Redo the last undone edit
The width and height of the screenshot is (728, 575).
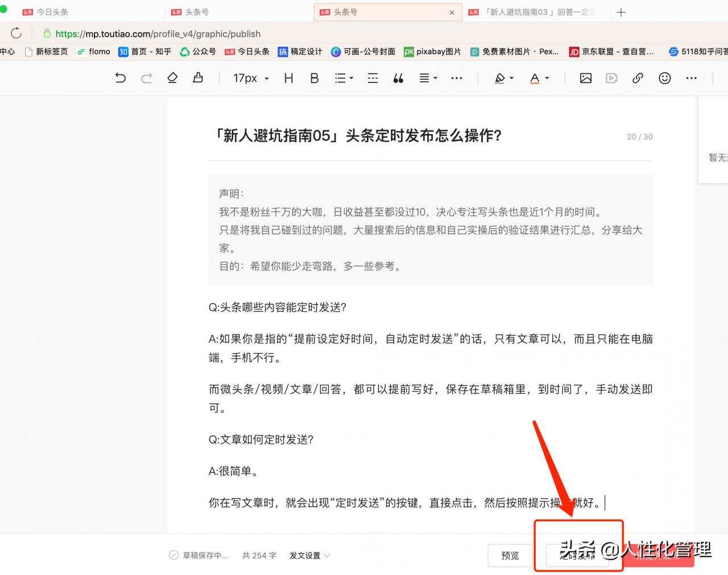(x=147, y=78)
